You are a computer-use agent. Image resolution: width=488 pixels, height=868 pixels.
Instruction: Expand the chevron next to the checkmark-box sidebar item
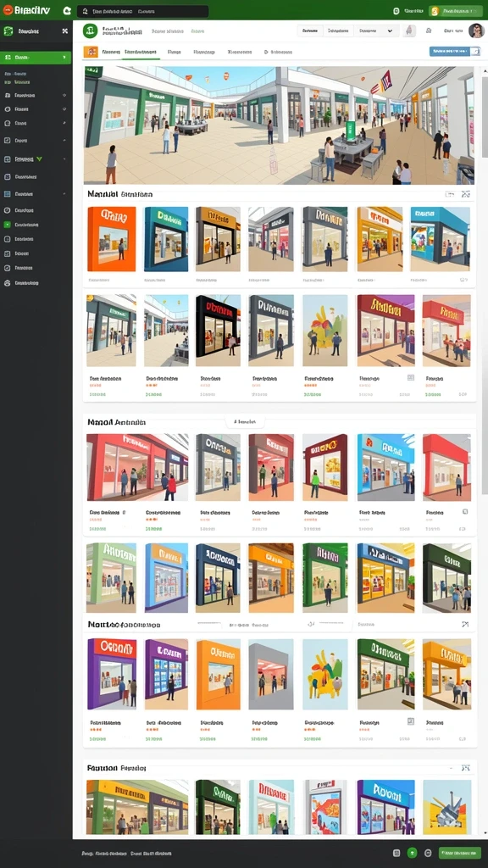[64, 141]
